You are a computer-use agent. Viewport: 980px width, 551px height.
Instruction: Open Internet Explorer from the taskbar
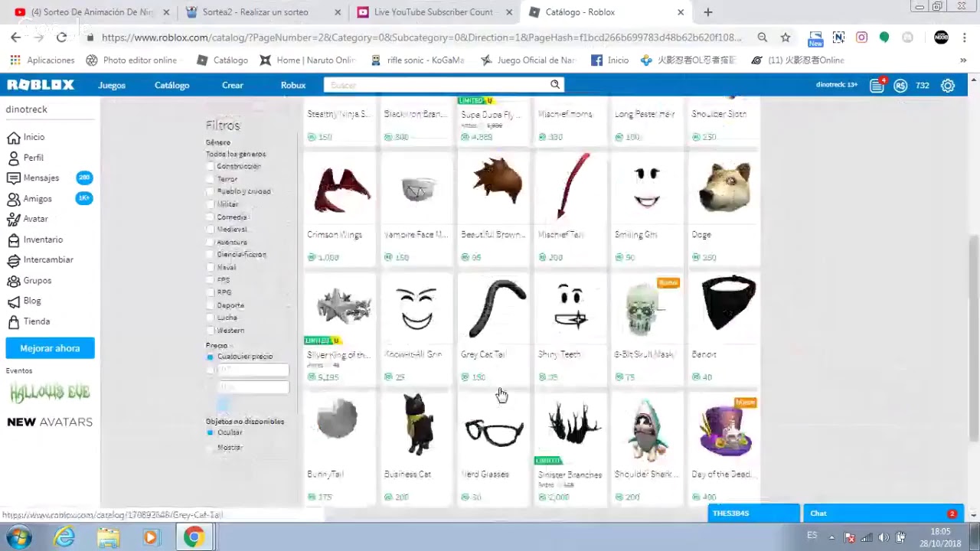pos(64,537)
